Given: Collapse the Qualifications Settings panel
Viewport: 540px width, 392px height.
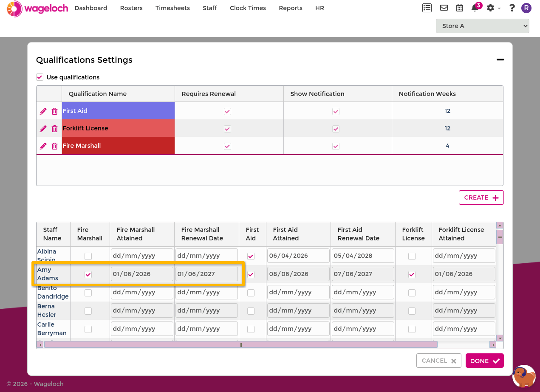Looking at the screenshot, I should 500,60.
